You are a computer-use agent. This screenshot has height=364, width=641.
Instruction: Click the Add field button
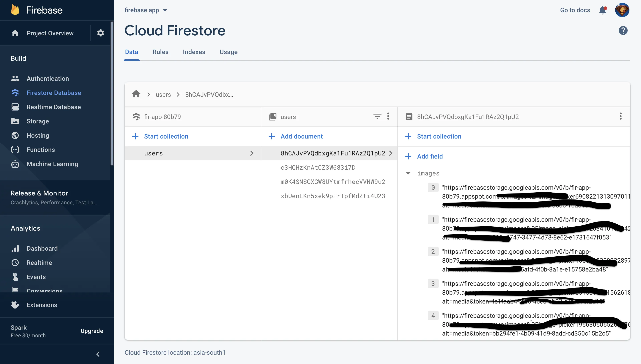pyautogui.click(x=424, y=156)
